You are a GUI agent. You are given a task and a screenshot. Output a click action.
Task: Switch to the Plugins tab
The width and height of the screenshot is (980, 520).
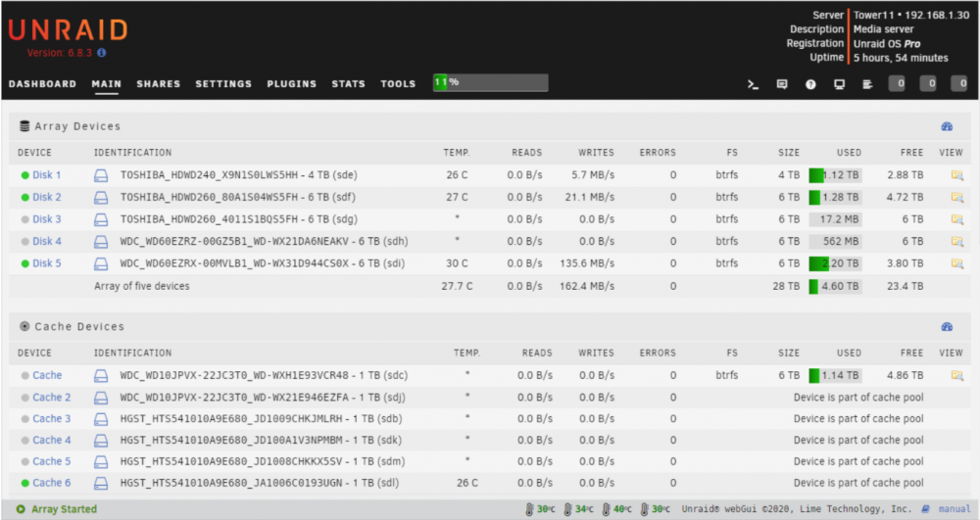click(x=292, y=83)
